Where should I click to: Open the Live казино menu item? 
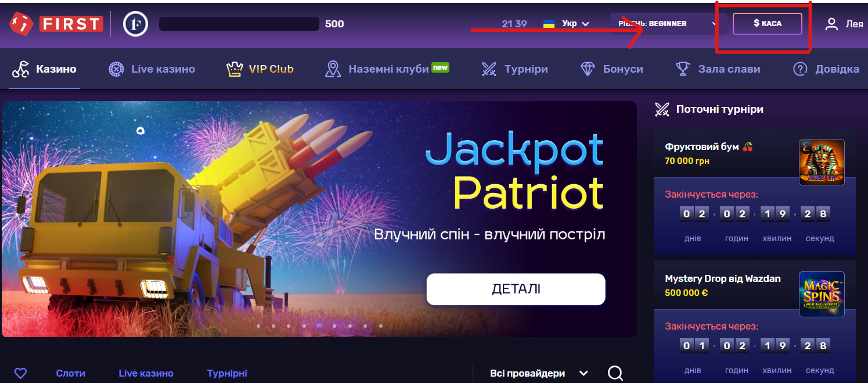click(x=152, y=69)
